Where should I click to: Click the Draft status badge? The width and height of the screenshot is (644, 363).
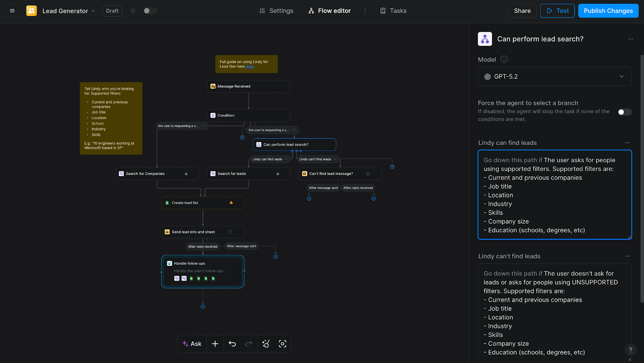coord(112,11)
